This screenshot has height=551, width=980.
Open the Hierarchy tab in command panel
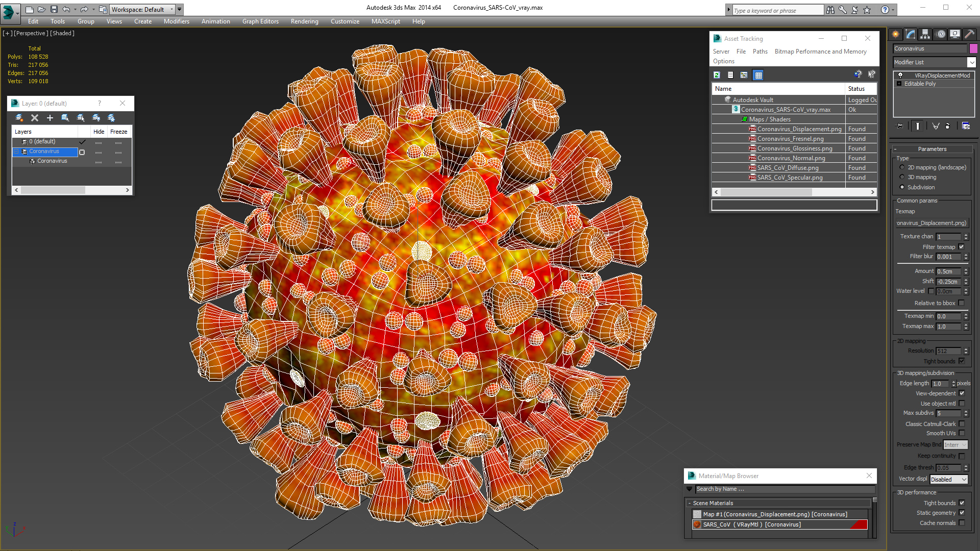925,34
